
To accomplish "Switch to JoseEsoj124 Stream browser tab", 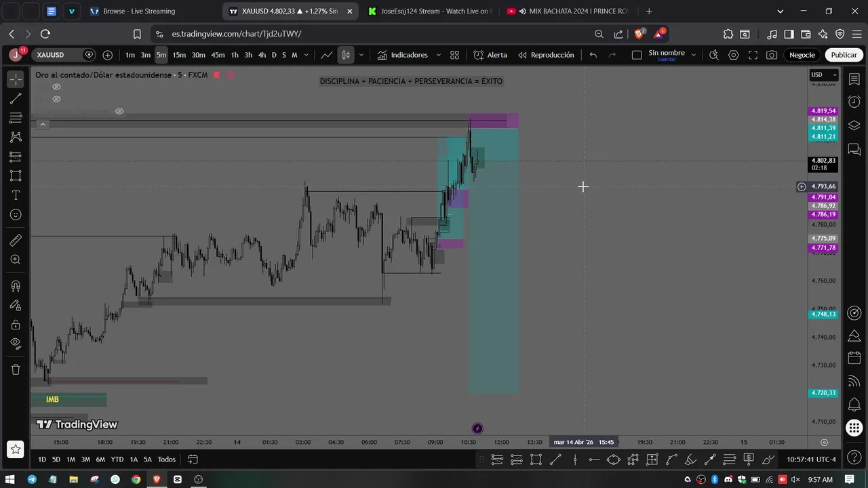I will click(x=429, y=11).
